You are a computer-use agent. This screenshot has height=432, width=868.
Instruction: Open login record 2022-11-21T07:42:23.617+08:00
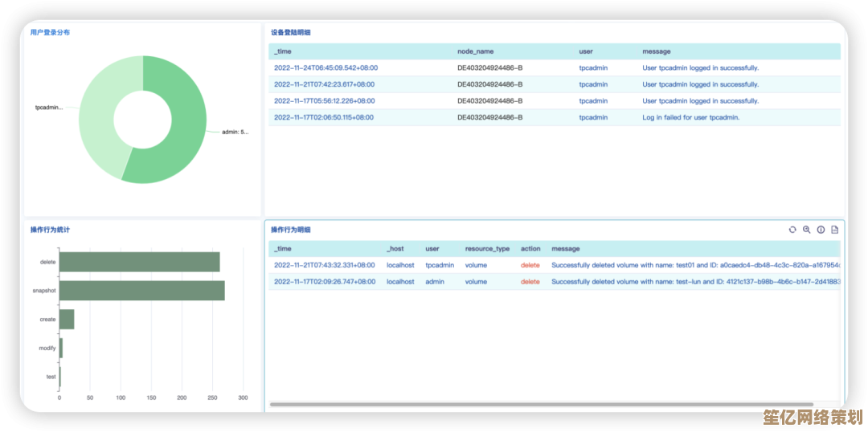[x=324, y=84]
